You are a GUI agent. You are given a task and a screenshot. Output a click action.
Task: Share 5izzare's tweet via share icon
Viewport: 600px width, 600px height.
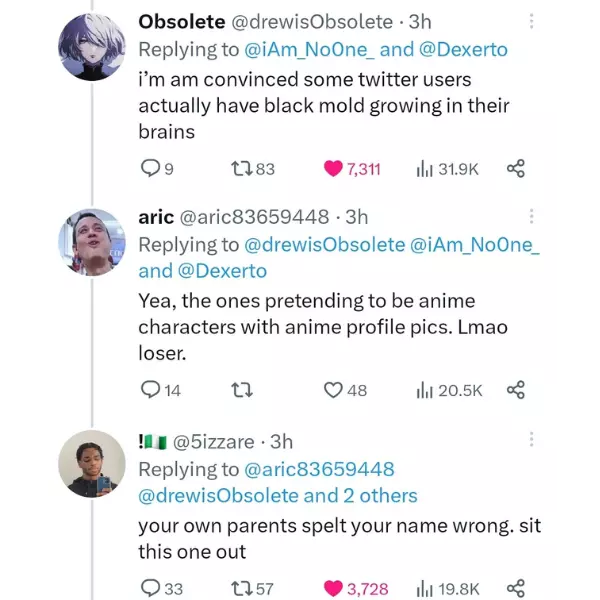(x=516, y=588)
